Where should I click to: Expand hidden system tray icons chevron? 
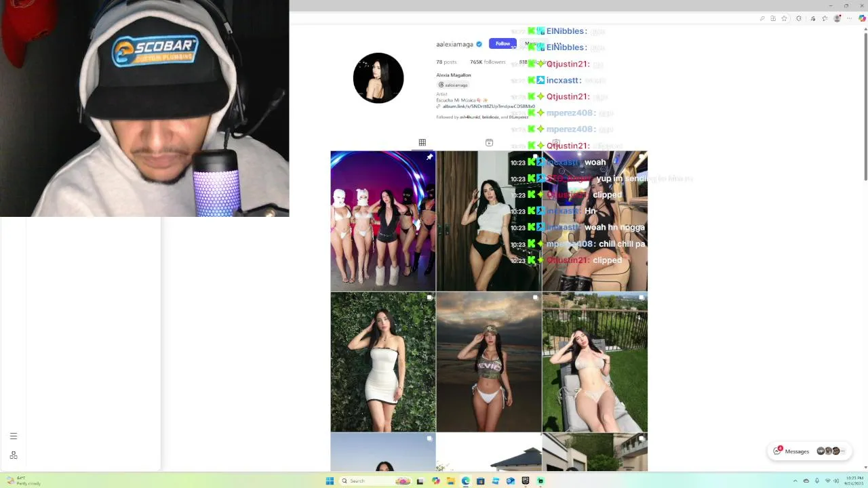[x=795, y=481]
